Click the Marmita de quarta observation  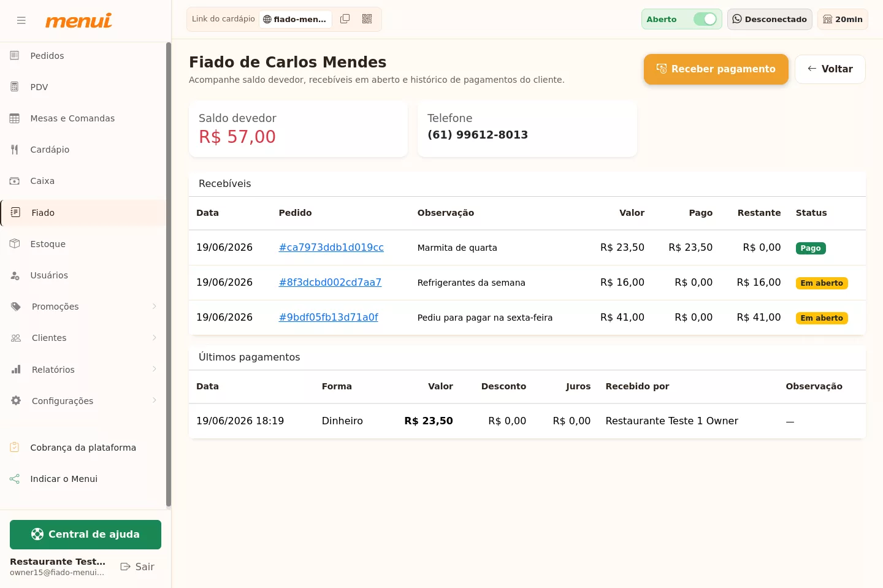457,248
